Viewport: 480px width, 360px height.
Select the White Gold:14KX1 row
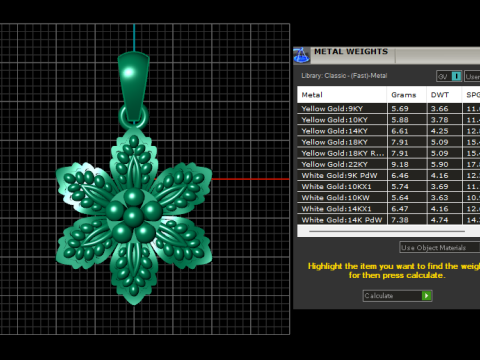tap(389, 209)
